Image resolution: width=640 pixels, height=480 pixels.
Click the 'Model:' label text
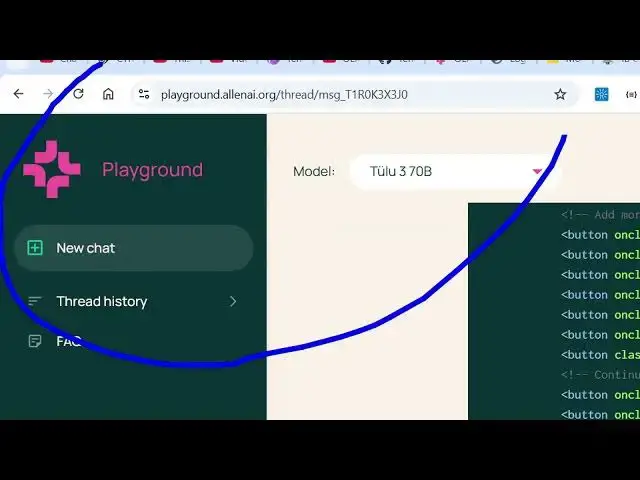(x=314, y=171)
